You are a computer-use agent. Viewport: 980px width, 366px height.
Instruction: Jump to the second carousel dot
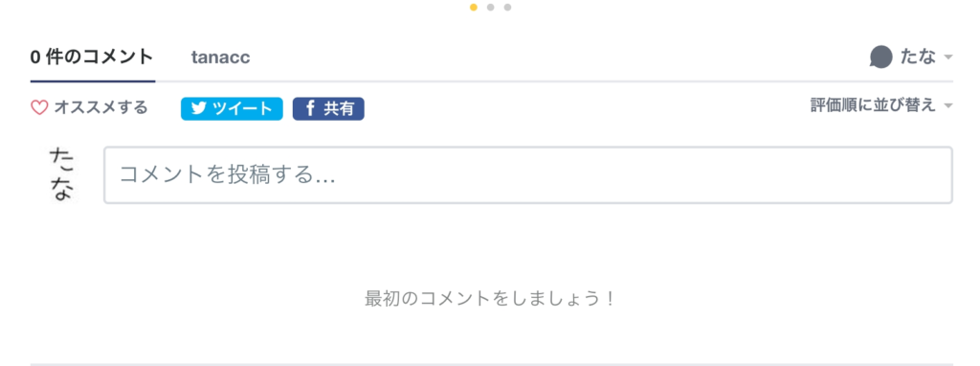tap(491, 8)
